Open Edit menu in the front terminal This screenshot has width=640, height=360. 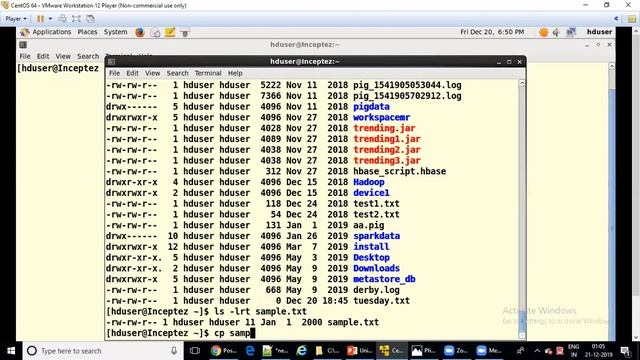pos(132,73)
